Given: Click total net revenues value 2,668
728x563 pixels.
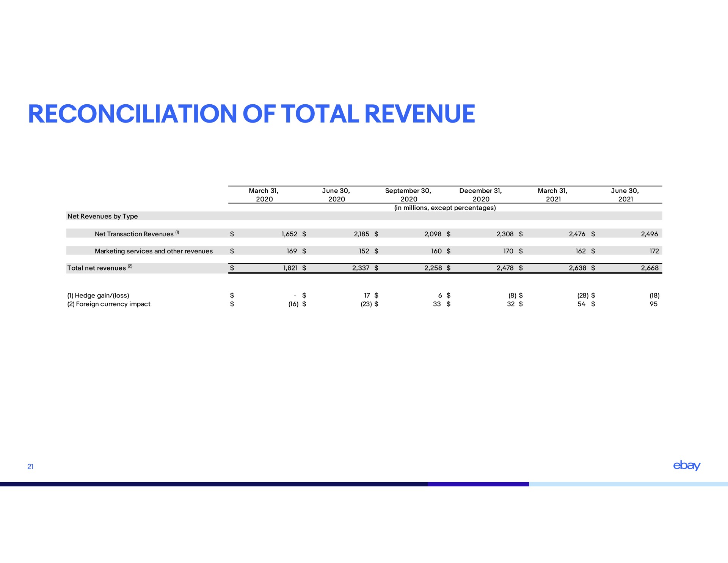Looking at the screenshot, I should click(650, 268).
